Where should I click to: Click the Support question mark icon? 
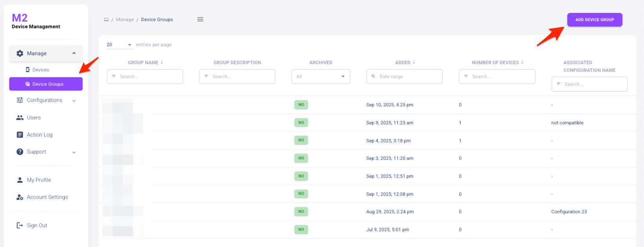point(20,152)
